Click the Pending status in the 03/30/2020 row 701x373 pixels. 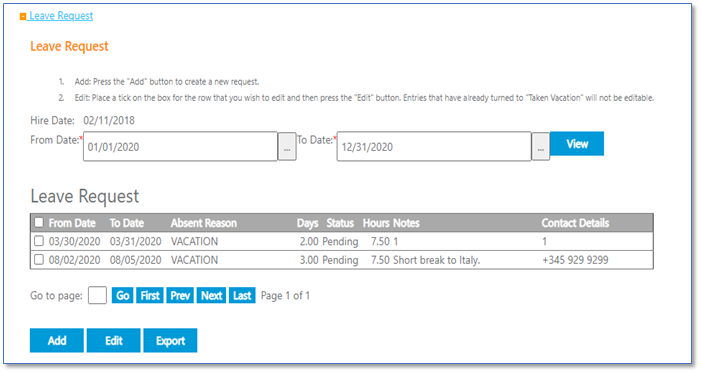340,242
